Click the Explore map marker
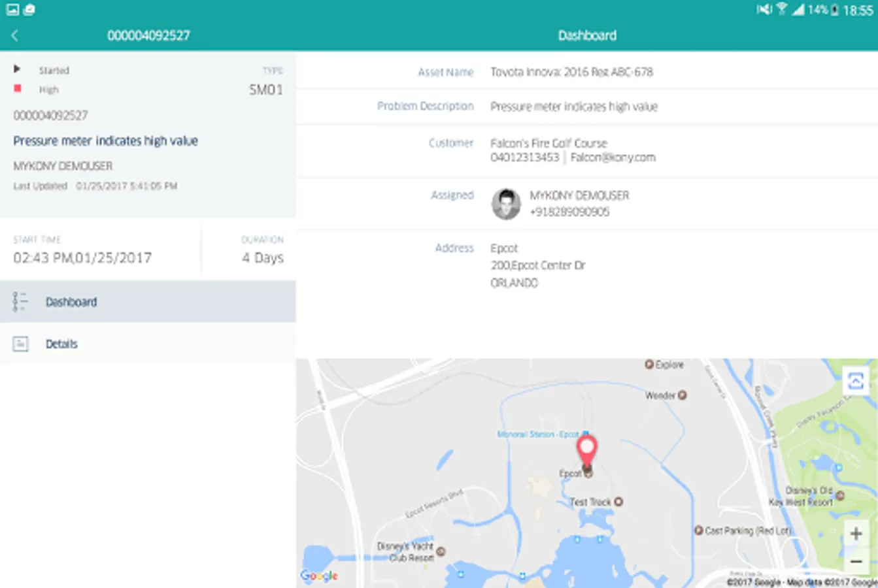Screen dimensions: 878x588 [649, 365]
